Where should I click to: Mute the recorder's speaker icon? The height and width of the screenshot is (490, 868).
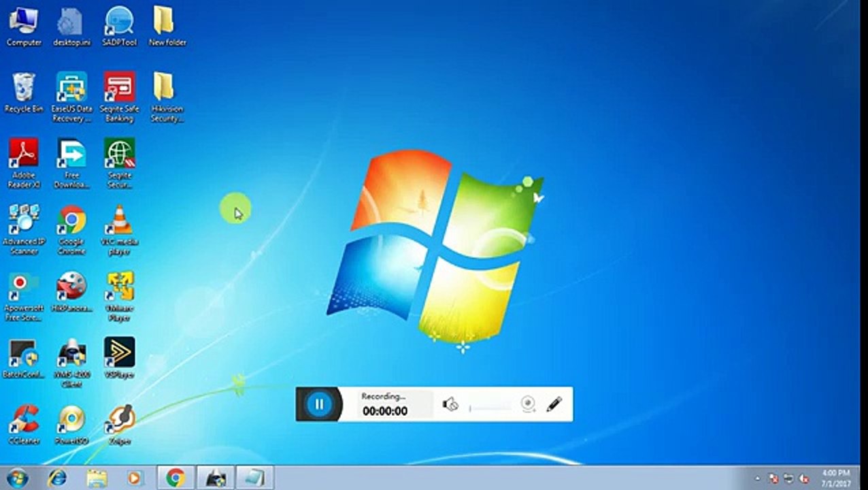(x=450, y=404)
